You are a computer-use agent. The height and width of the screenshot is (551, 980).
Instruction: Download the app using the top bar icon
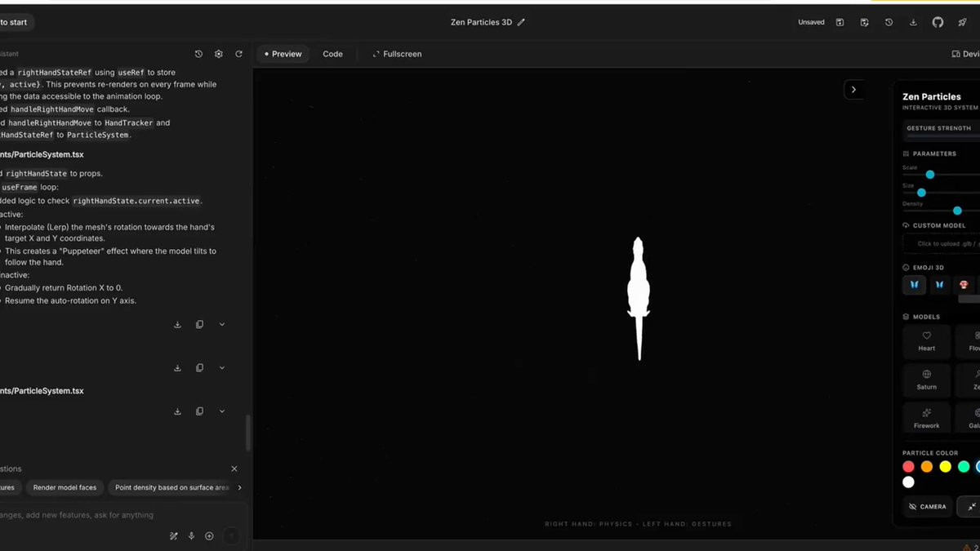click(913, 22)
